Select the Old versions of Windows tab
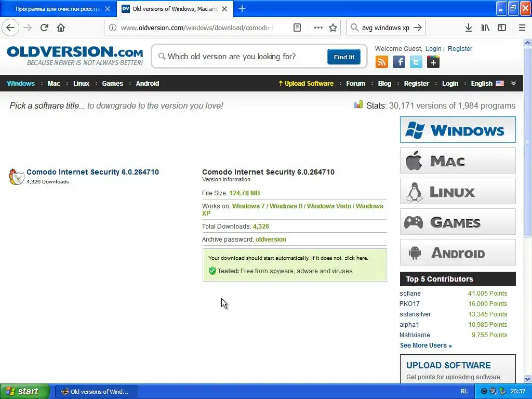 [x=175, y=9]
